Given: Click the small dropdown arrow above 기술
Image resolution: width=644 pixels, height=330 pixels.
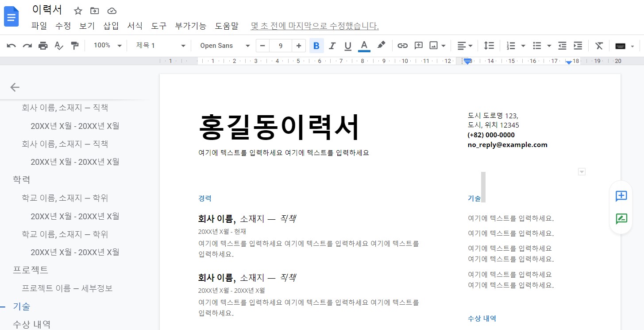Looking at the screenshot, I should [x=582, y=172].
